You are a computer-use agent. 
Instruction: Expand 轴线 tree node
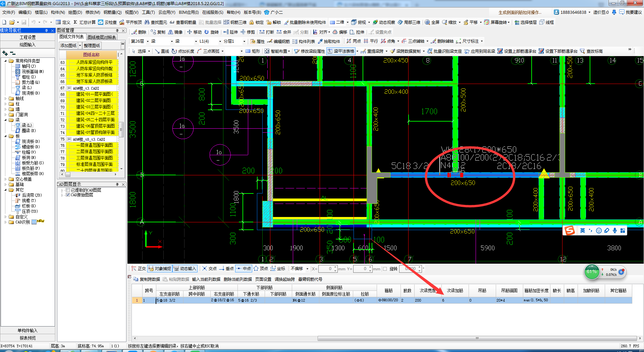pos(6,98)
